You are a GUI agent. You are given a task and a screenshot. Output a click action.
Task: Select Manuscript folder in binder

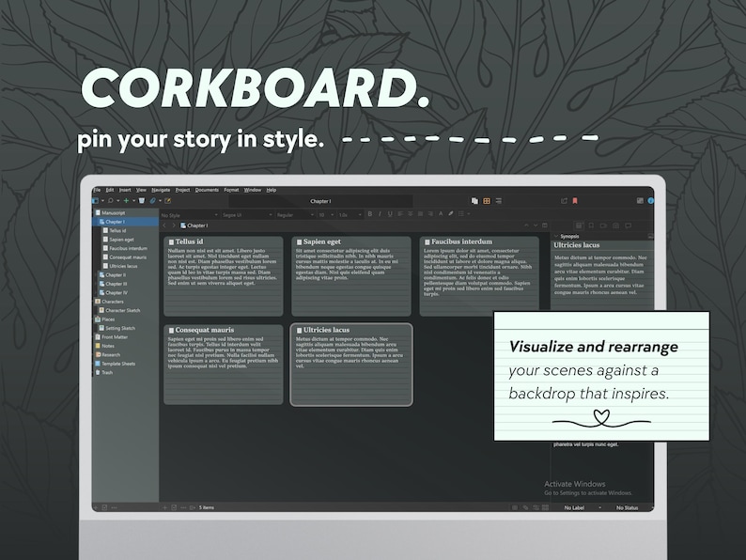coord(114,212)
